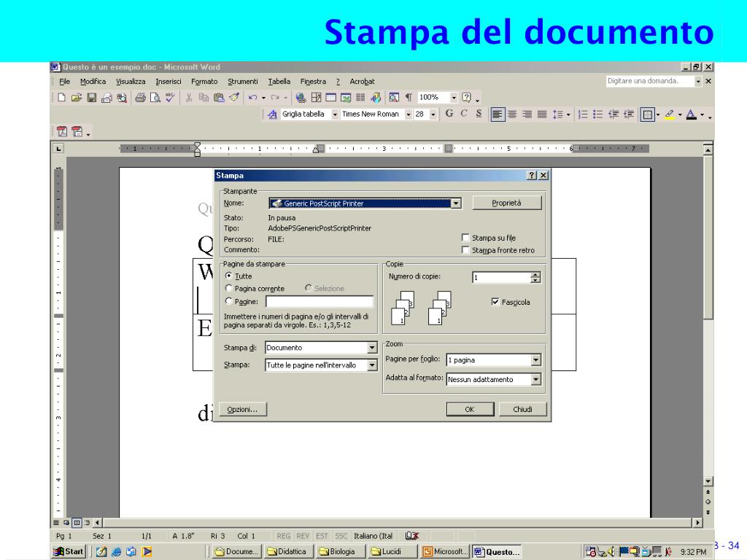The image size is (747, 560).
Task: Open the Inserisci menu
Action: tap(169, 82)
